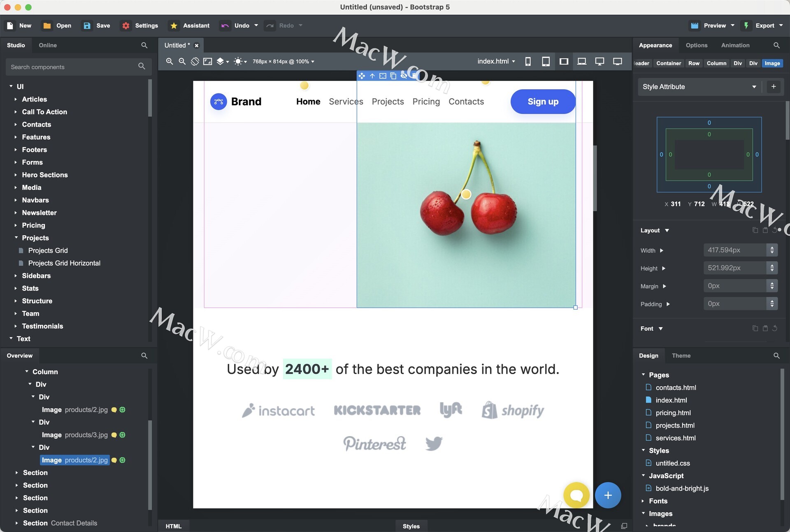Screen dimensions: 790x532
Task: Click the select parent arrow icon
Action: 372,76
